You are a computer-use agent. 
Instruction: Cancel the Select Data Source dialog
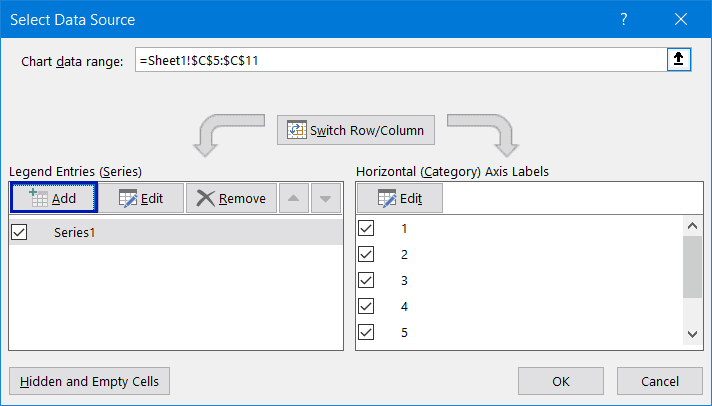tap(660, 381)
